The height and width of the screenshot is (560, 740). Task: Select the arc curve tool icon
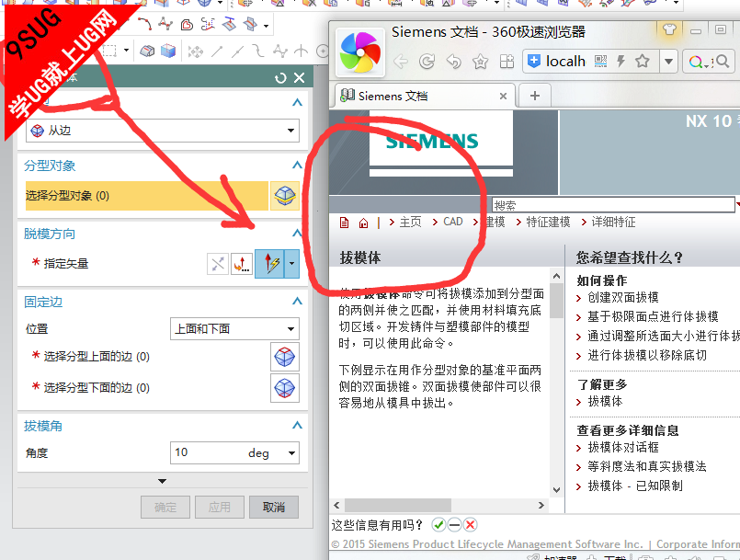click(144, 23)
